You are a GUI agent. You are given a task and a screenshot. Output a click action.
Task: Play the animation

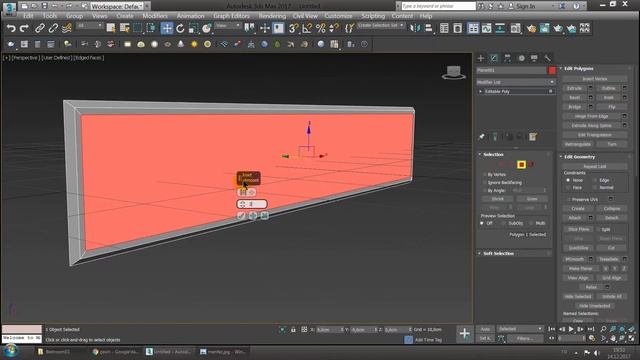point(571,329)
